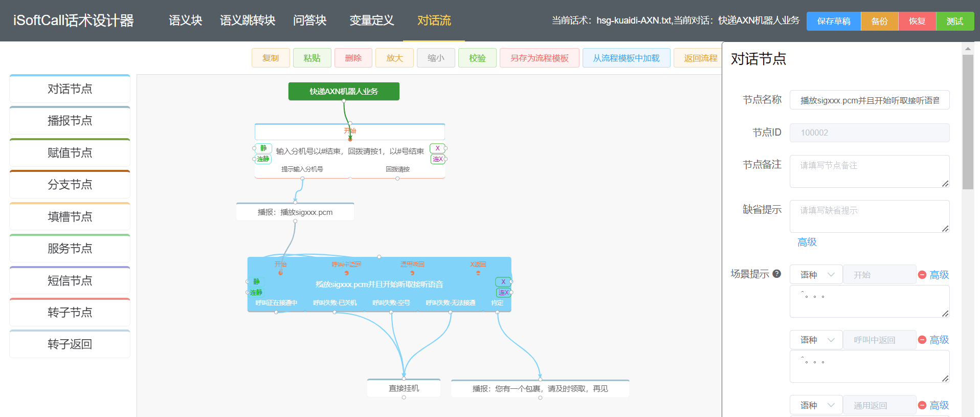
Task: Select 分支节点 from the node palette
Action: click(70, 185)
